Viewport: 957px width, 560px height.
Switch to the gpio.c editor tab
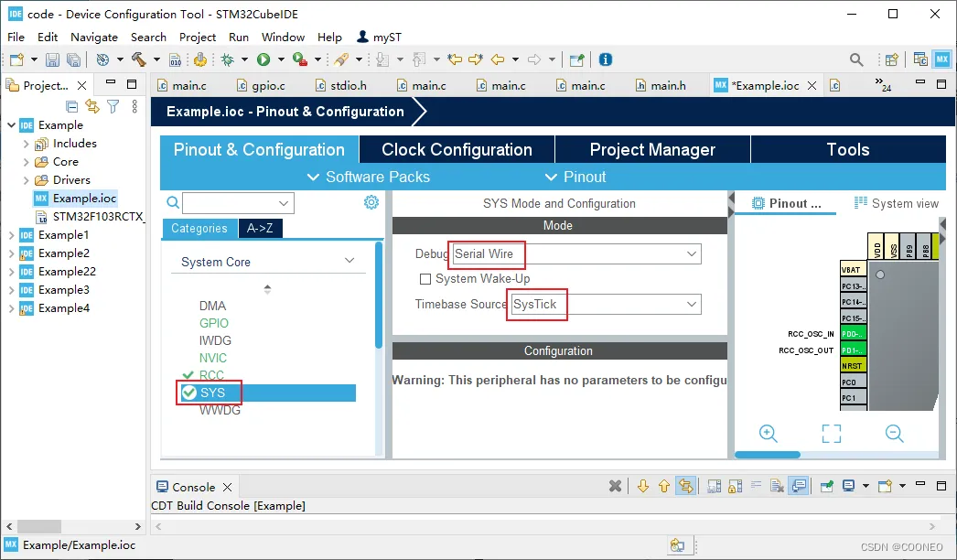(262, 85)
